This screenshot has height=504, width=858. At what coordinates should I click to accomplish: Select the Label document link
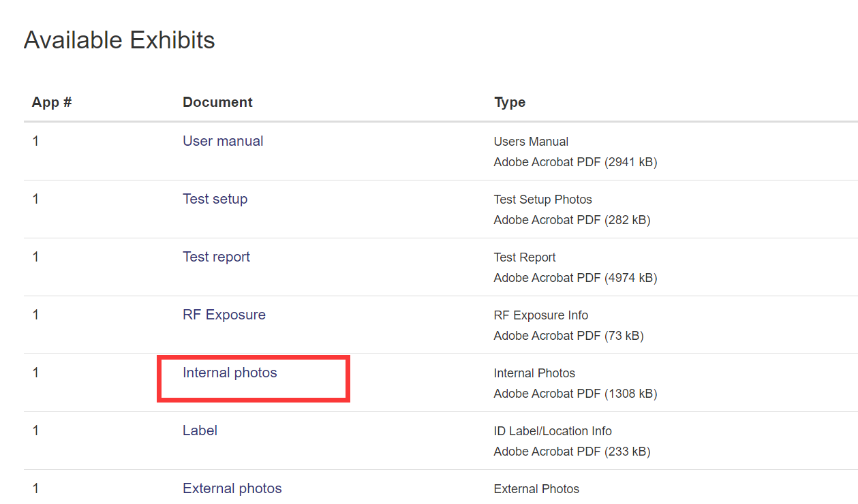[200, 430]
